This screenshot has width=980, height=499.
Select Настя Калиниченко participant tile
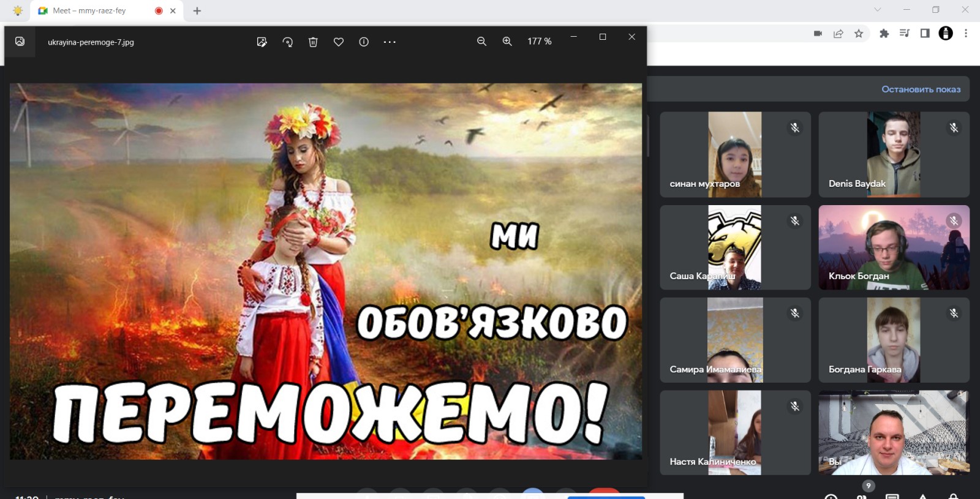735,433
